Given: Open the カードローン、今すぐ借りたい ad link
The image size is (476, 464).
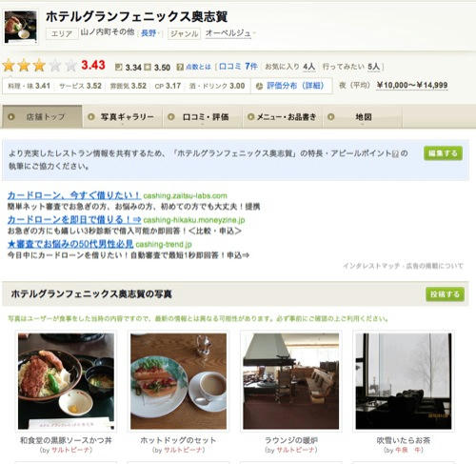Looking at the screenshot, I should point(74,195).
